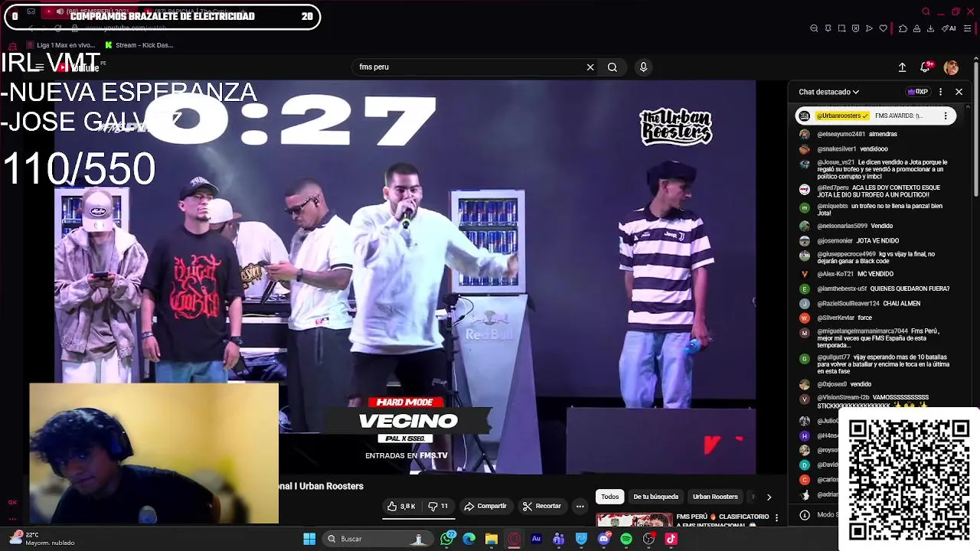The image size is (980, 551).
Task: Open Microsoft Edge from the taskbar
Action: (x=469, y=539)
